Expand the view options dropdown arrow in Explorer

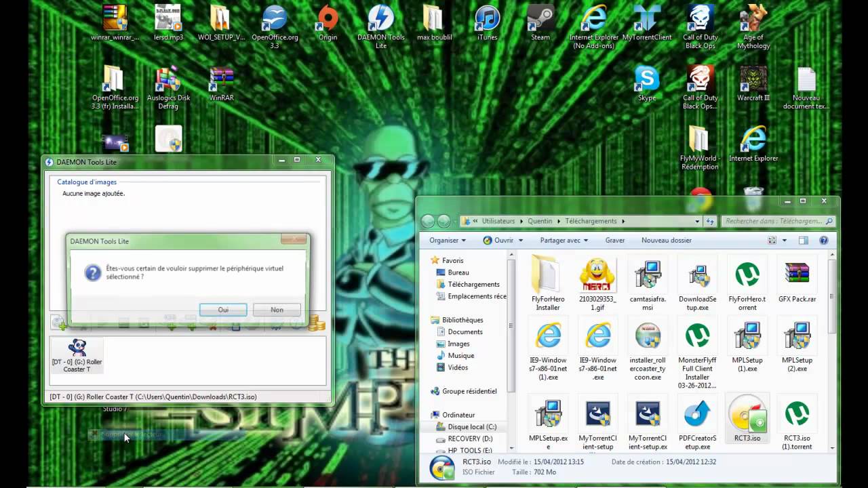pos(785,241)
